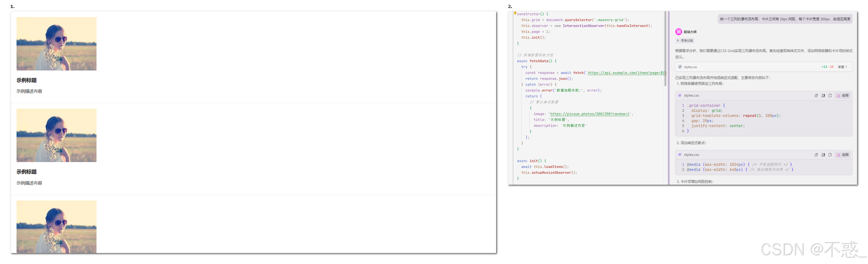The height and width of the screenshot is (264, 868).
Task: Copy the @media code block
Action: [x=816, y=155]
